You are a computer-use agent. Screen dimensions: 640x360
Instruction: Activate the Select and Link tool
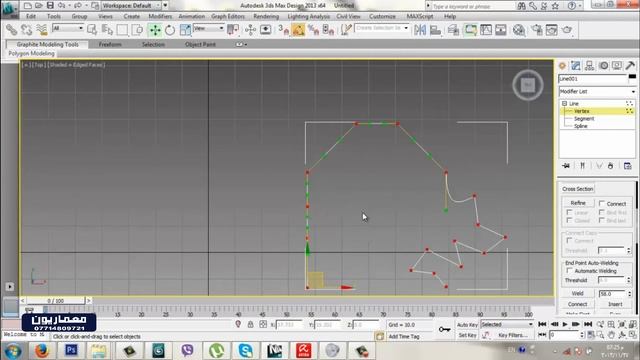click(x=11, y=30)
